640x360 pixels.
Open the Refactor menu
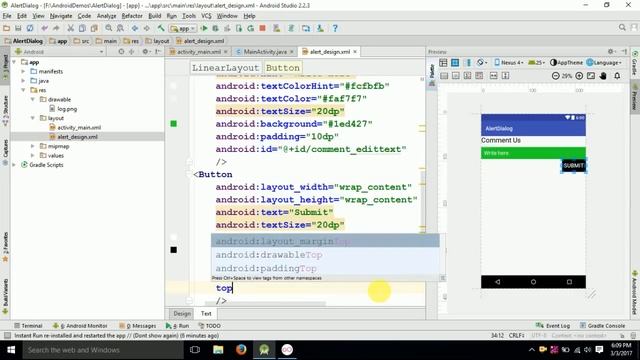coord(132,16)
